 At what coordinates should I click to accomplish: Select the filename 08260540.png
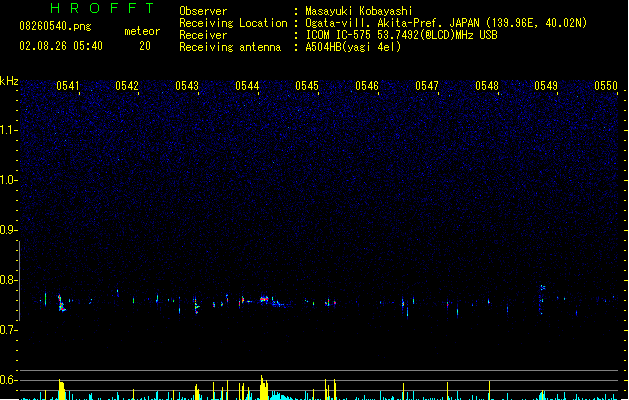point(55,26)
